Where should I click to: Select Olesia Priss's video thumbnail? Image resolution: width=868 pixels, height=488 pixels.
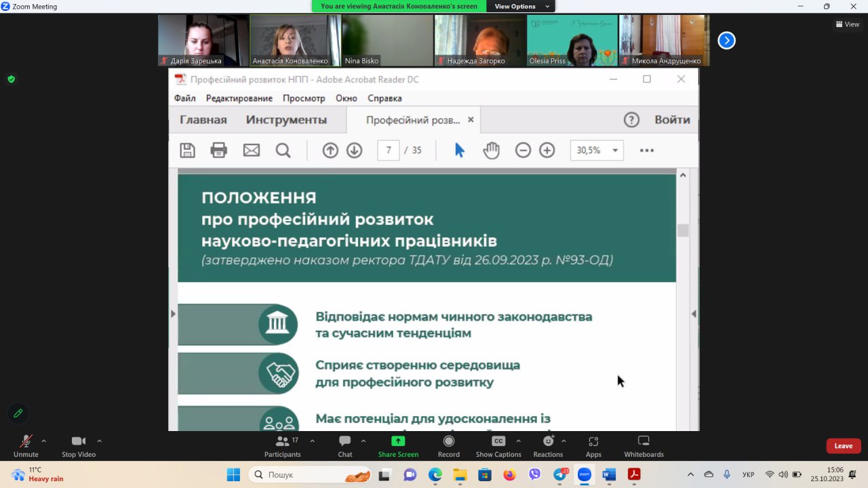coord(572,40)
